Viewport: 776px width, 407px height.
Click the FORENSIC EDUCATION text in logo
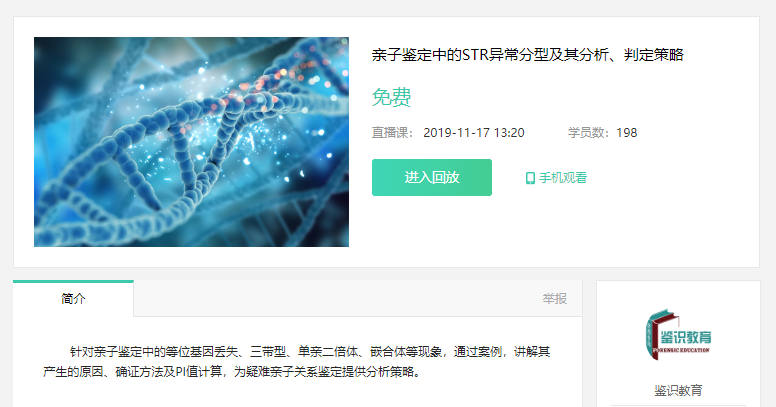[681, 350]
